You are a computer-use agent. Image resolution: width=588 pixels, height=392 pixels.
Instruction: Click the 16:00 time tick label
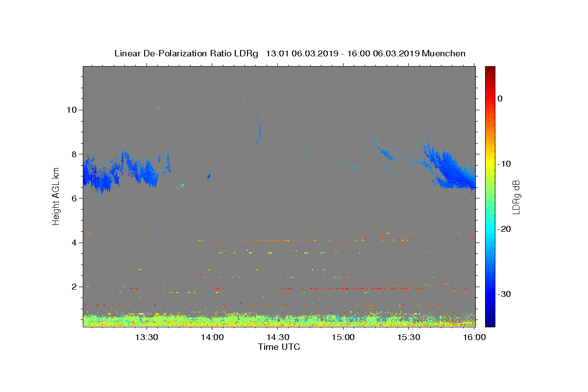click(474, 337)
